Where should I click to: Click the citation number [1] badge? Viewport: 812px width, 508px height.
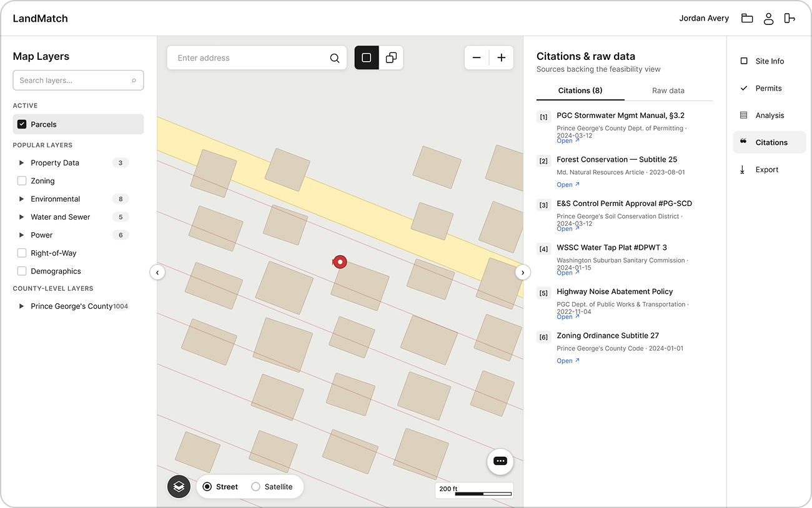click(543, 117)
